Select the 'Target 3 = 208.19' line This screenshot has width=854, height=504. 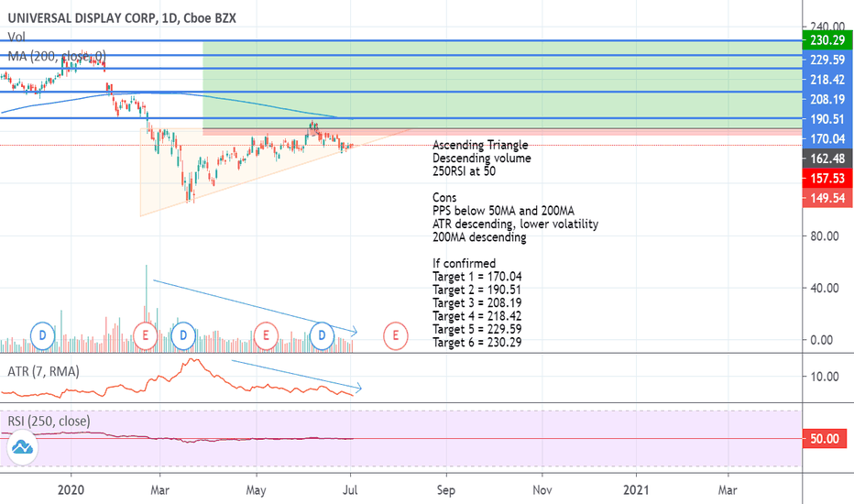pos(477,303)
